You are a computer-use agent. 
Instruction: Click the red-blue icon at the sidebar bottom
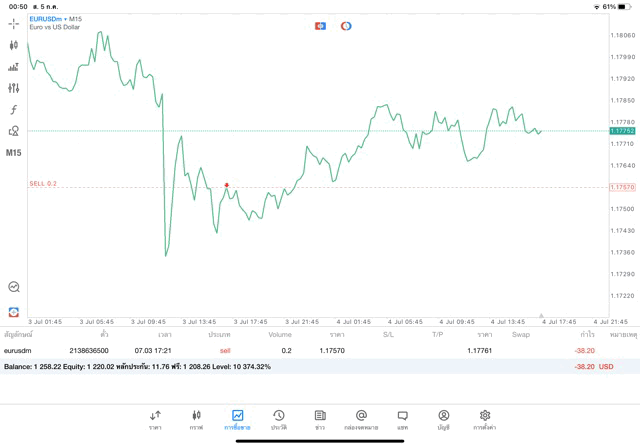click(13, 312)
